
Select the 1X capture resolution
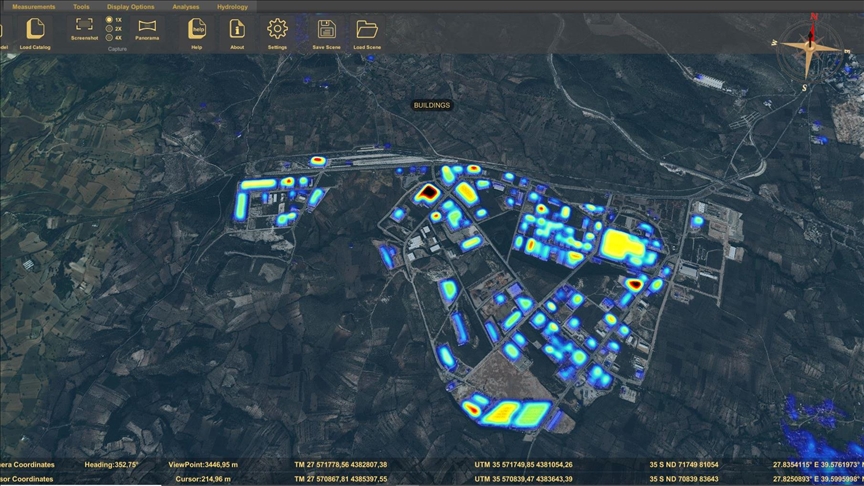pos(109,19)
